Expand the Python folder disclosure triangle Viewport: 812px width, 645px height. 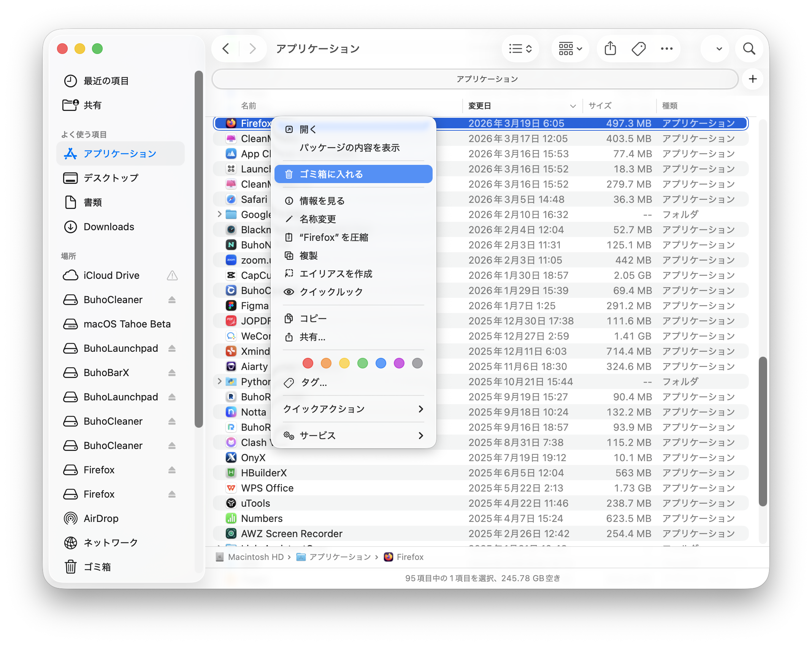[x=219, y=382]
